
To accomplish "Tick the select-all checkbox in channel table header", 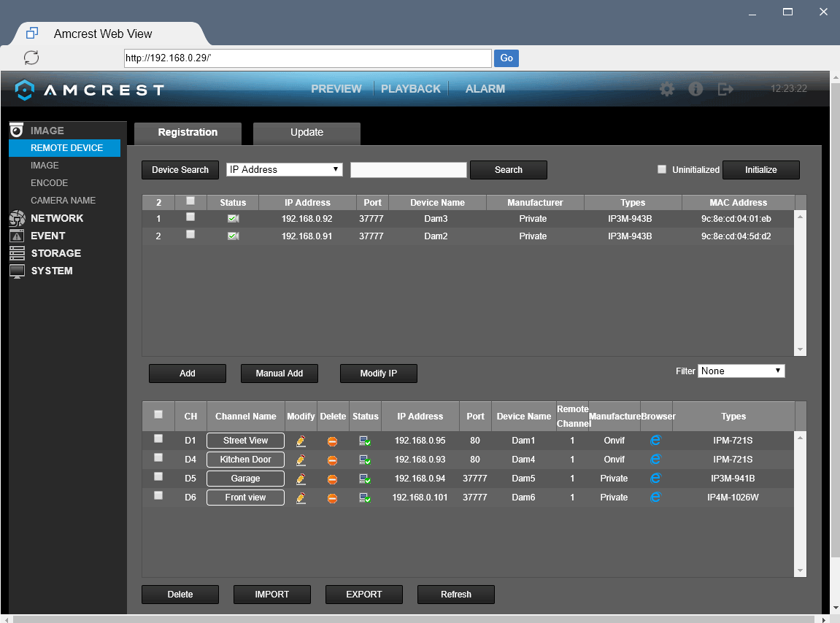I will 158,414.
